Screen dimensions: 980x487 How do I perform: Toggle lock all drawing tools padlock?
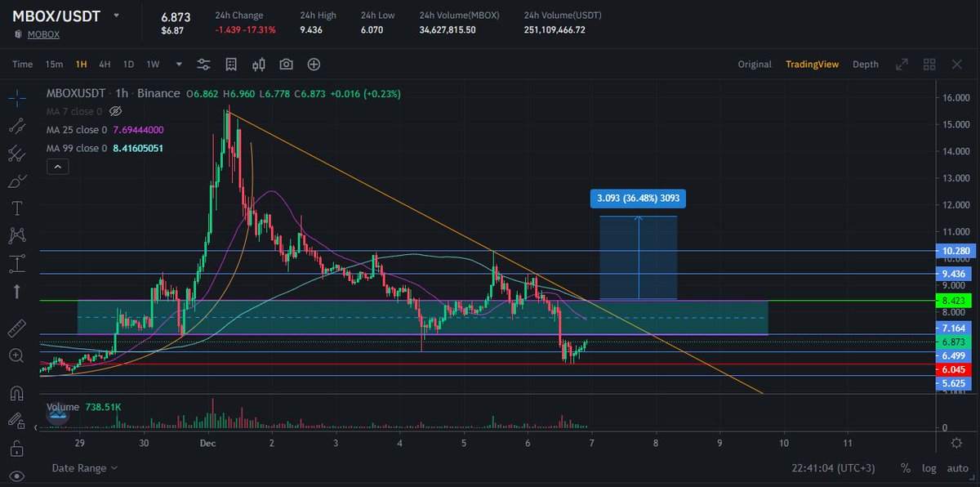pos(16,448)
